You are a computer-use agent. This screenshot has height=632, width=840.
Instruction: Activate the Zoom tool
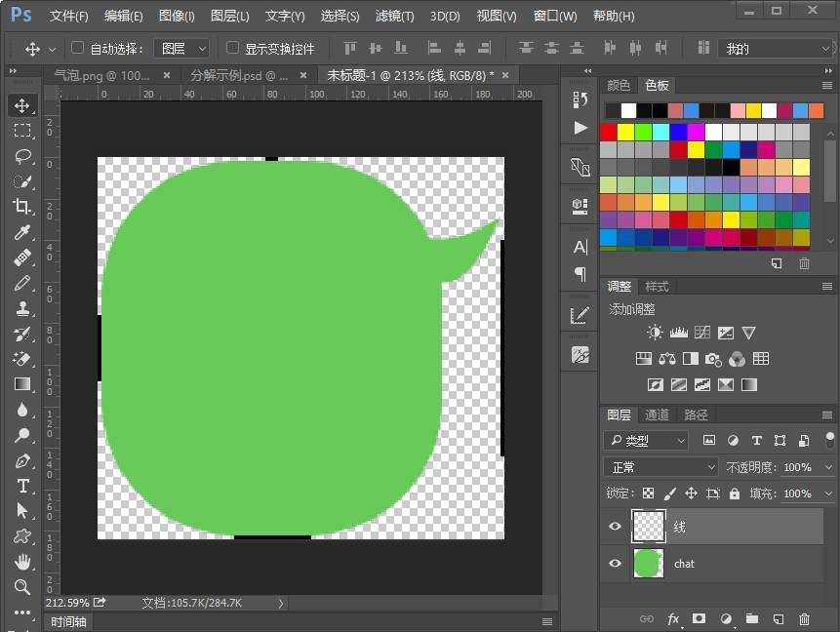tap(22, 587)
